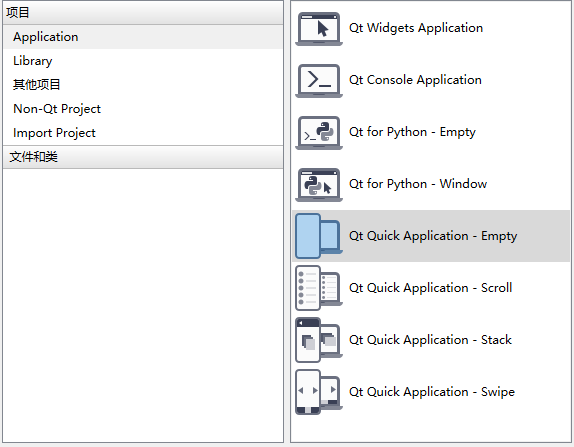Click the Qt Quick Application - Scroll icon

click(319, 288)
